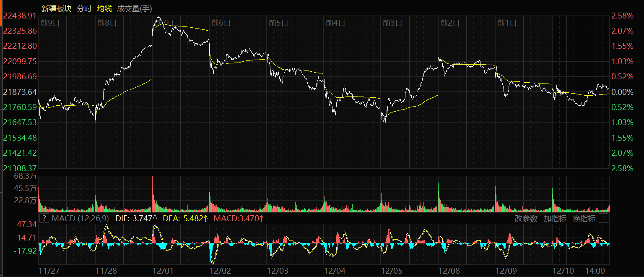Open 换指标 to switch indicator
This screenshot has height=277, width=644.
coord(584,218)
